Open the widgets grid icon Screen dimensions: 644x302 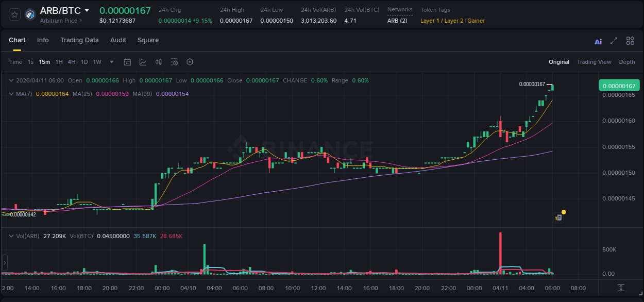point(630,40)
